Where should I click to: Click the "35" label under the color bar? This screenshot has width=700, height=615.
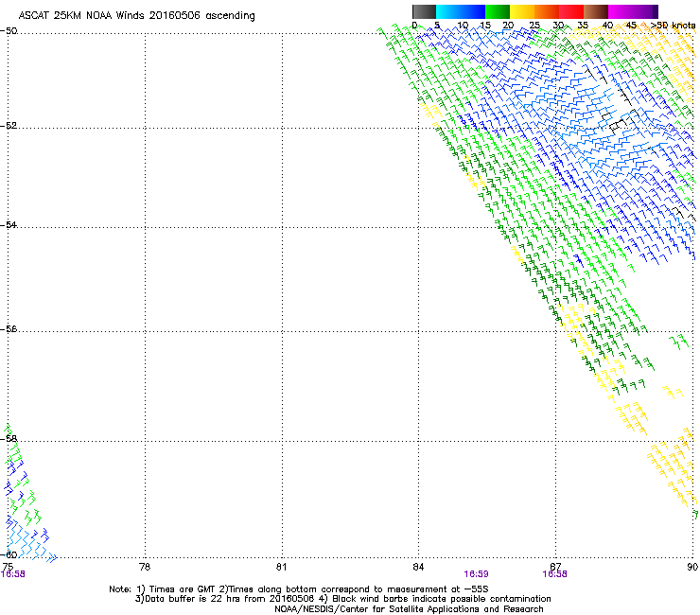[x=583, y=26]
